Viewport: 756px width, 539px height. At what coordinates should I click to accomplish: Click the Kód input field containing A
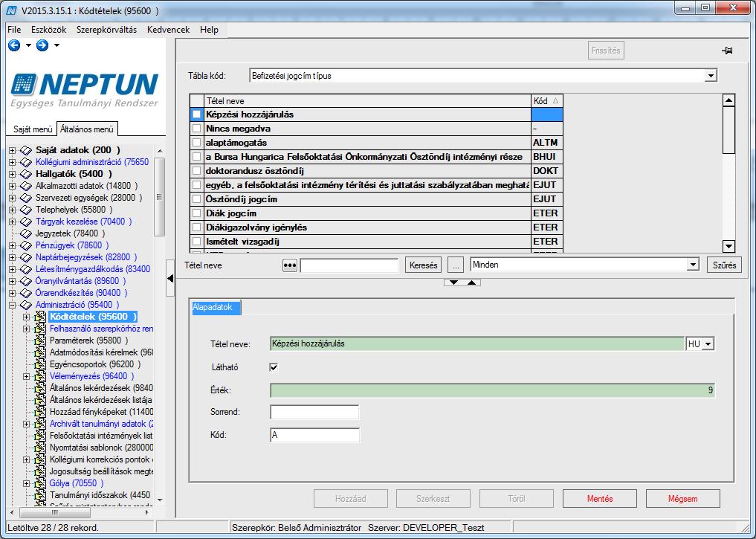click(x=314, y=436)
